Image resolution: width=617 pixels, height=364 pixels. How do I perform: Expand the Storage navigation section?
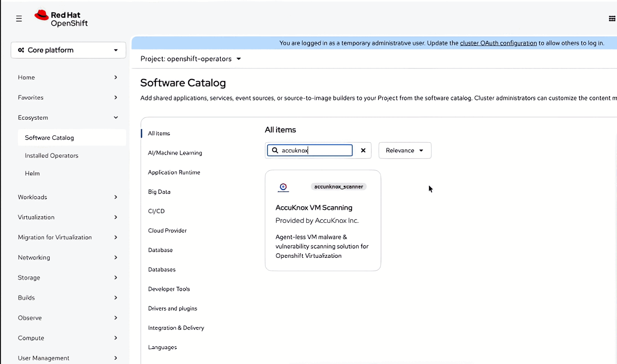point(68,277)
